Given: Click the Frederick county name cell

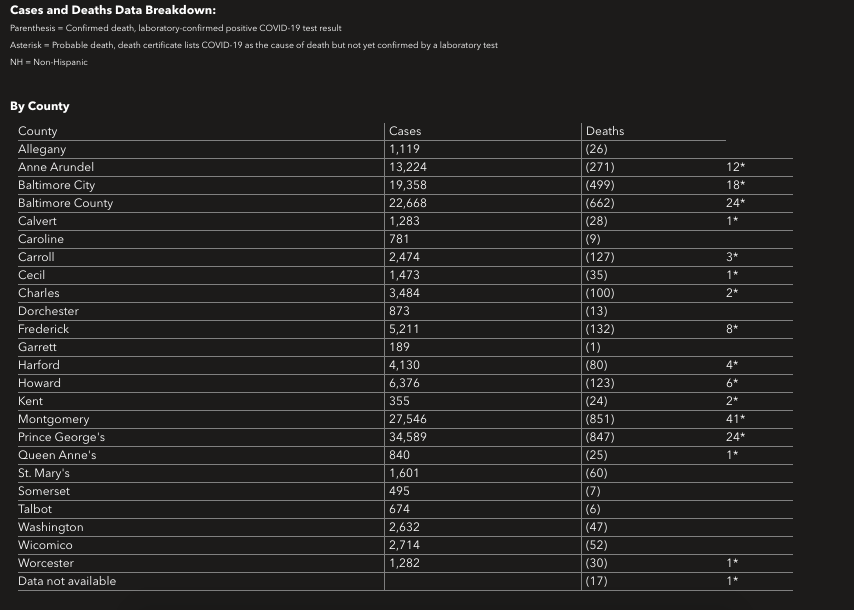Looking at the screenshot, I should click(43, 329).
